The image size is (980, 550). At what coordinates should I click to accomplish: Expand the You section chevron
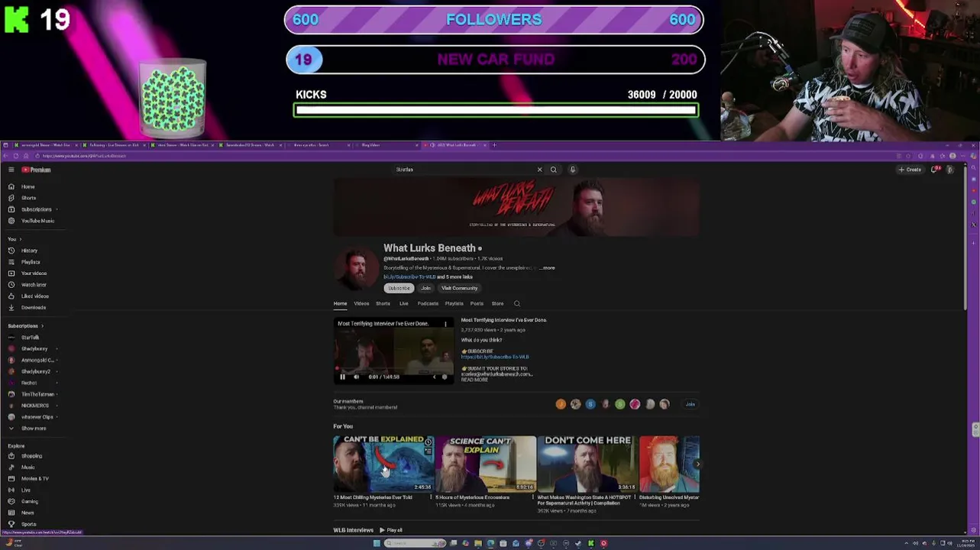point(20,239)
